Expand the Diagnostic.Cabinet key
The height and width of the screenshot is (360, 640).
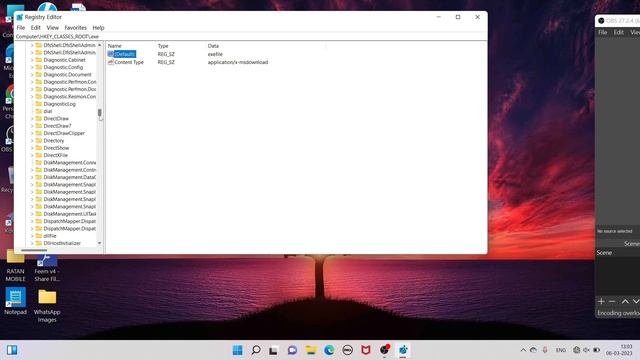32,60
